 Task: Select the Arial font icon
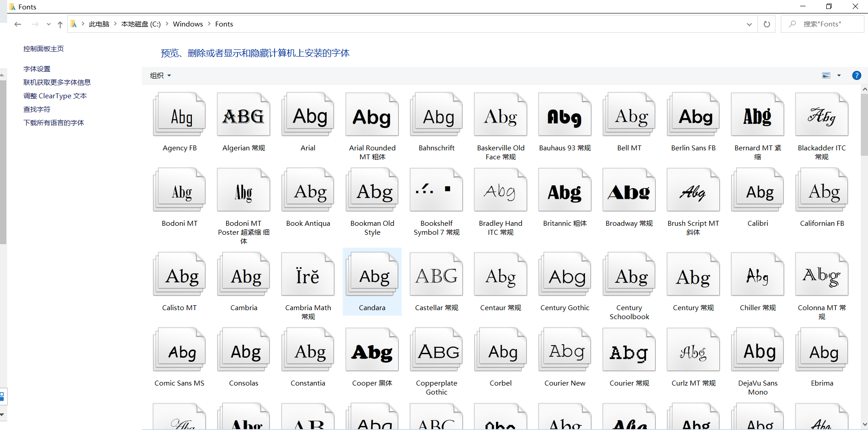click(308, 114)
